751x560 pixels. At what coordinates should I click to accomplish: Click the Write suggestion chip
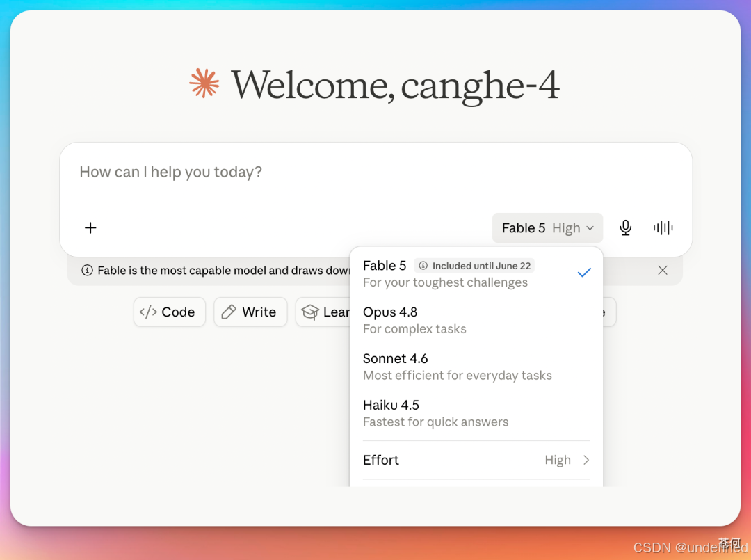tap(250, 312)
